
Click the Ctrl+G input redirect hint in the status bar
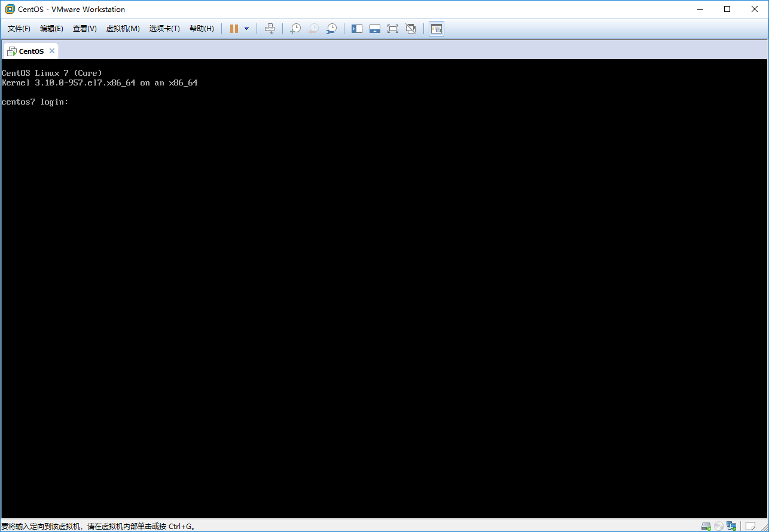click(98, 527)
